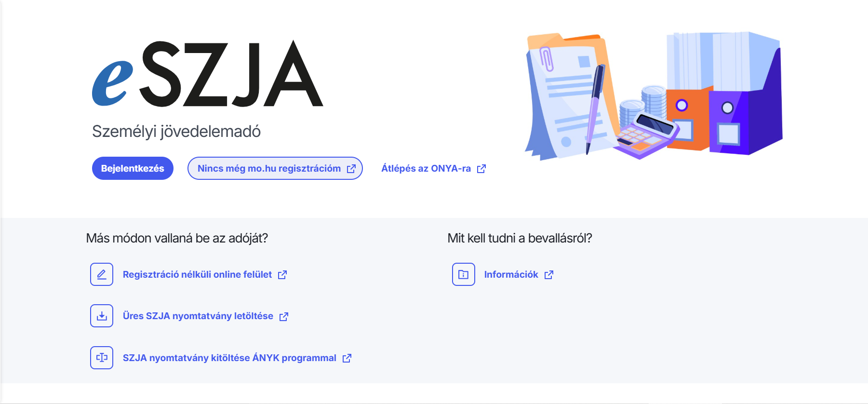Click the pencil edit icon box
The height and width of the screenshot is (404, 868).
102,274
